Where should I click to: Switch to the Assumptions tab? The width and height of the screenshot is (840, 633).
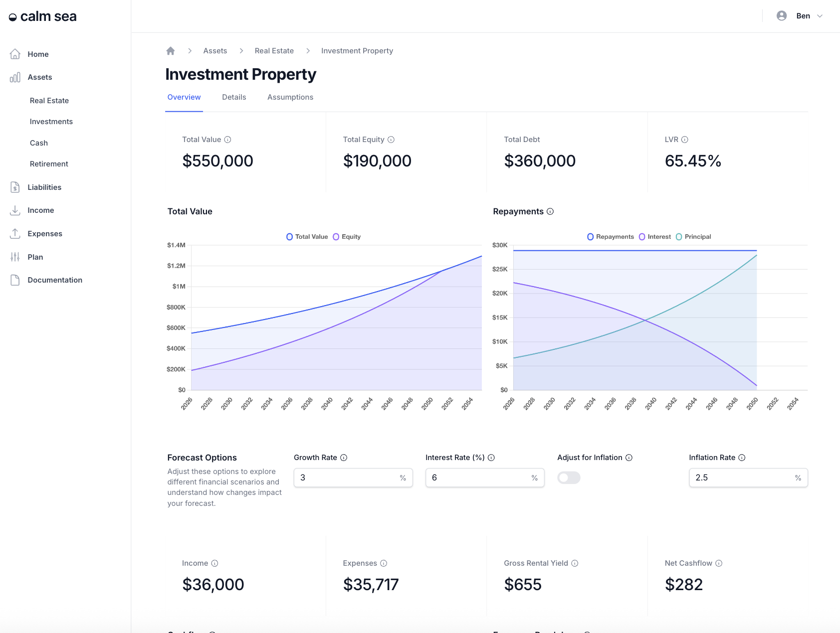(x=290, y=97)
